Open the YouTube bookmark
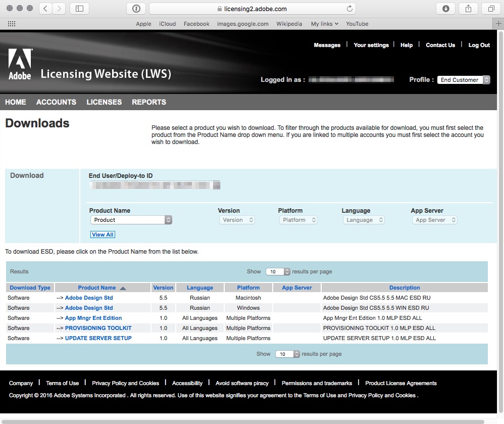Image resolution: width=504 pixels, height=424 pixels. coord(357,24)
